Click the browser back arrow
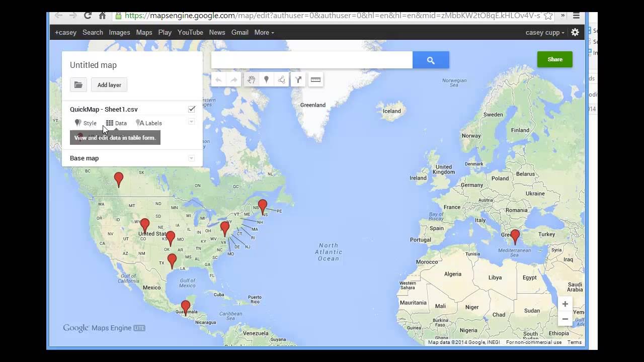The height and width of the screenshot is (362, 644). tap(58, 16)
